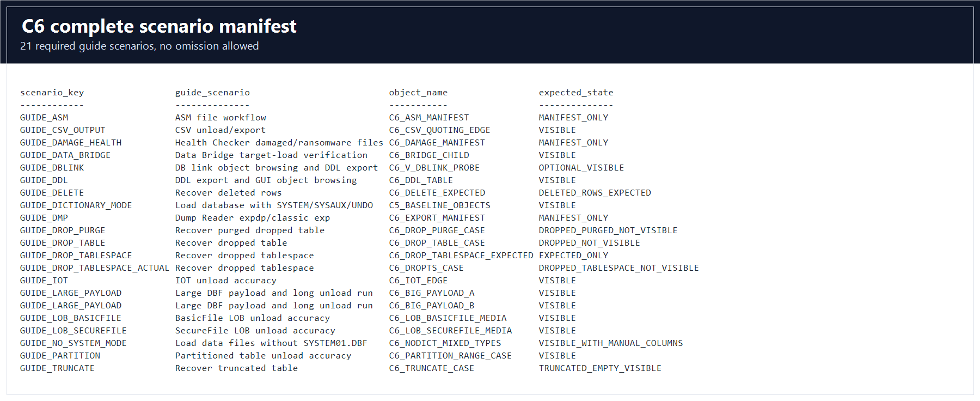Click the GUIDE_DMP scenario key

[44, 218]
